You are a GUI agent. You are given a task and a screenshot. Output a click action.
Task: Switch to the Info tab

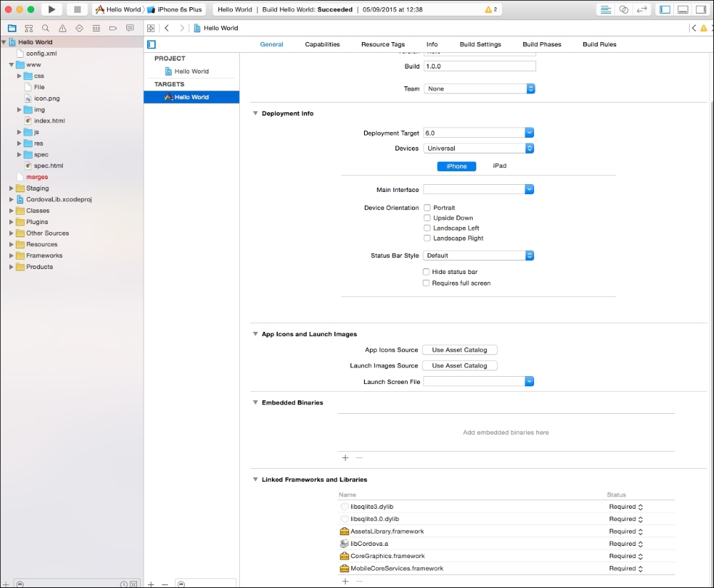pyautogui.click(x=432, y=44)
